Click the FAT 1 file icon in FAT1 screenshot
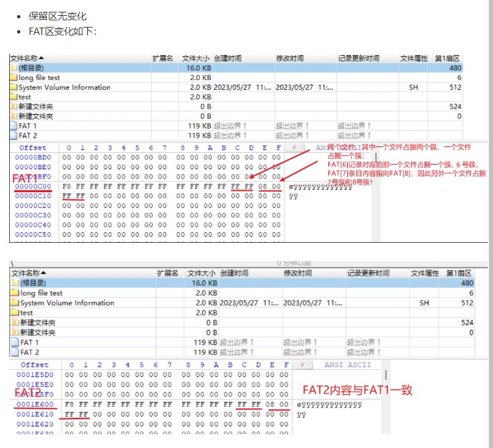Viewport: 493px width, 448px height. coord(14,126)
